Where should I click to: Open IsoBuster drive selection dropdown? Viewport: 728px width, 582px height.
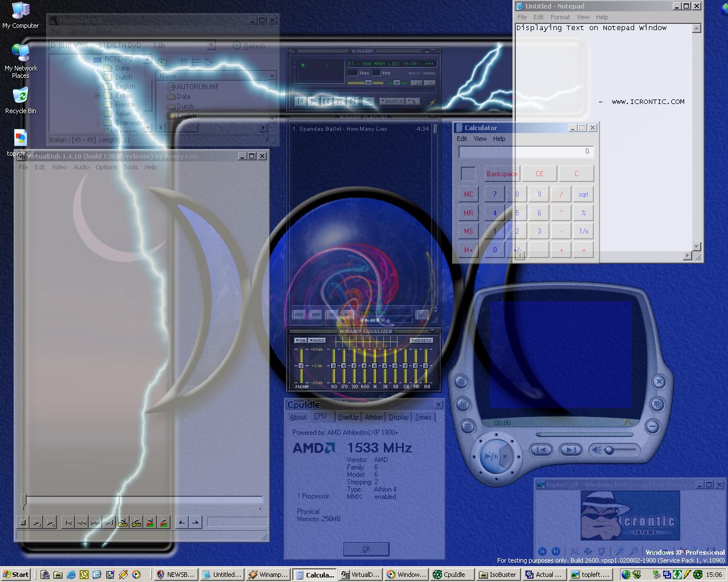[x=211, y=45]
